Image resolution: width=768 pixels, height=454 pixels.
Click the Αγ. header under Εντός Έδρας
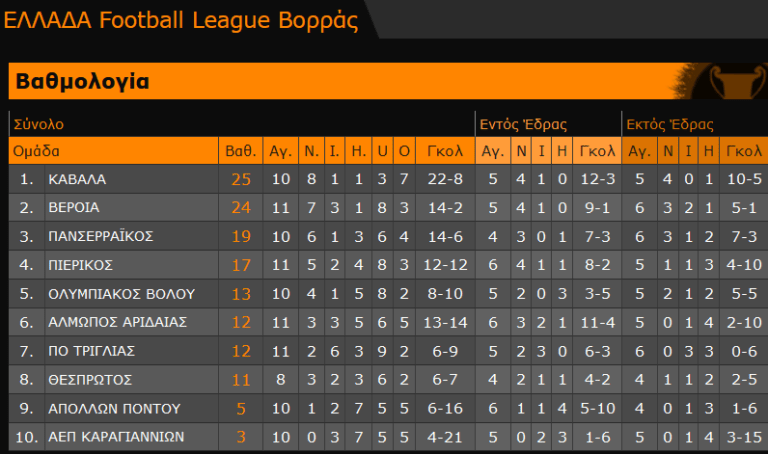[492, 151]
